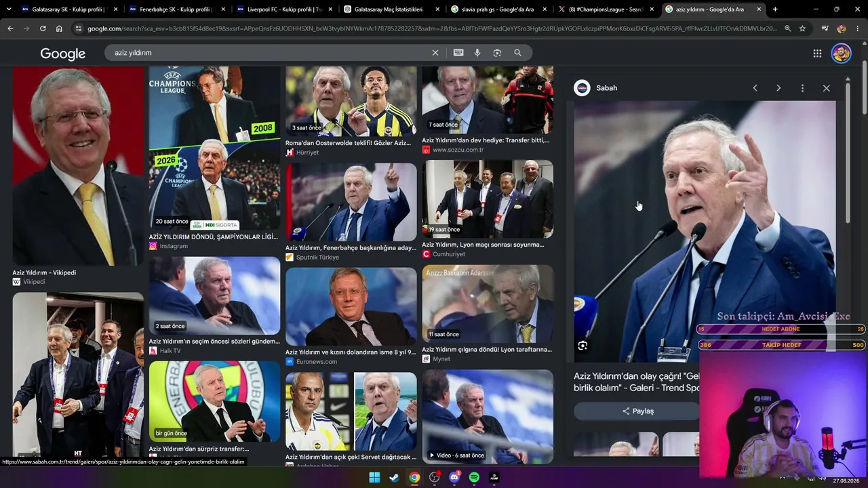Screen dimensions: 868x488
Task: View site information for google.com
Action: [x=79, y=28]
